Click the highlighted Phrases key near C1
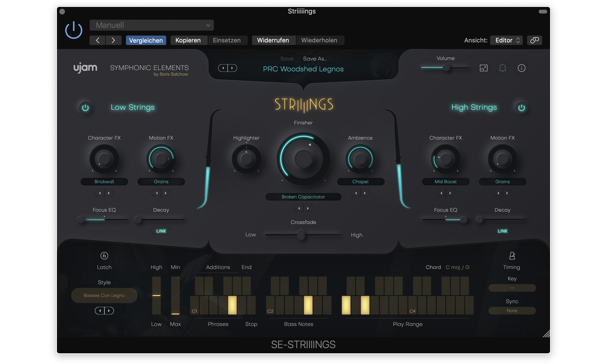Viewport: 607px width, 364px height. (x=232, y=305)
